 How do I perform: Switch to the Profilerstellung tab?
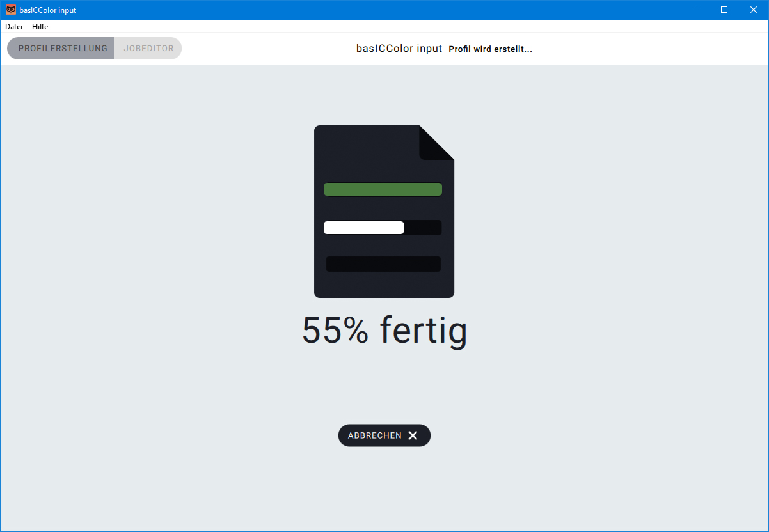click(62, 49)
